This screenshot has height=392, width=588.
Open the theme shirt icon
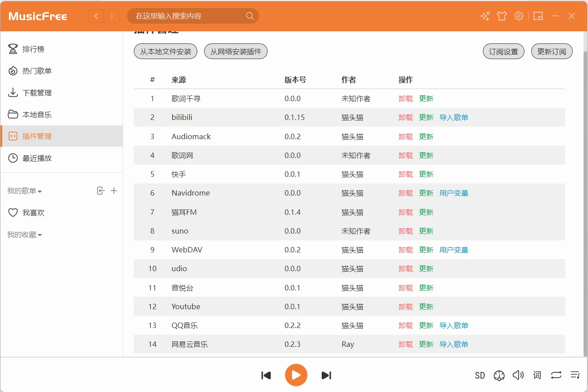coord(502,16)
